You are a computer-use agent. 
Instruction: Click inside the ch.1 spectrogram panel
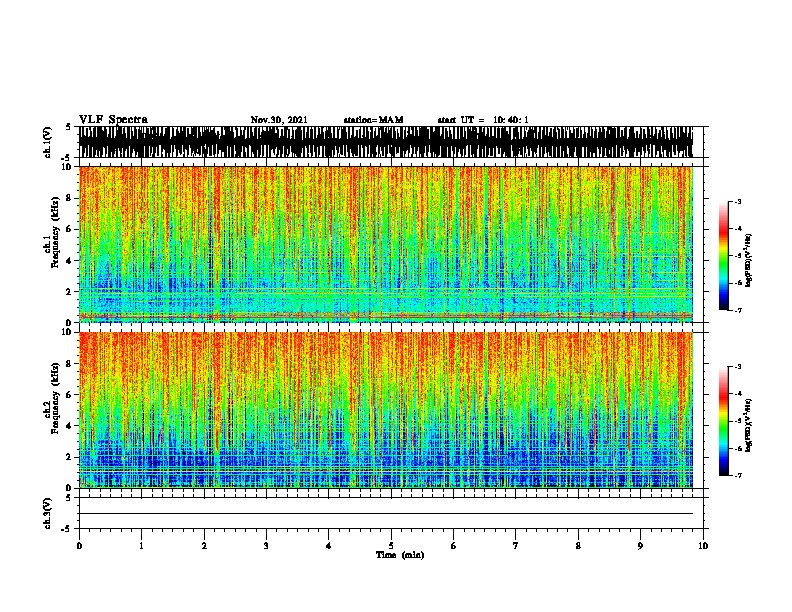coord(386,244)
